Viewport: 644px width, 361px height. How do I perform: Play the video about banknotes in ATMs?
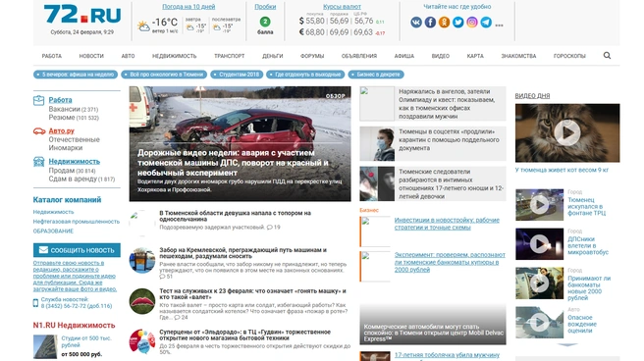coord(539,284)
